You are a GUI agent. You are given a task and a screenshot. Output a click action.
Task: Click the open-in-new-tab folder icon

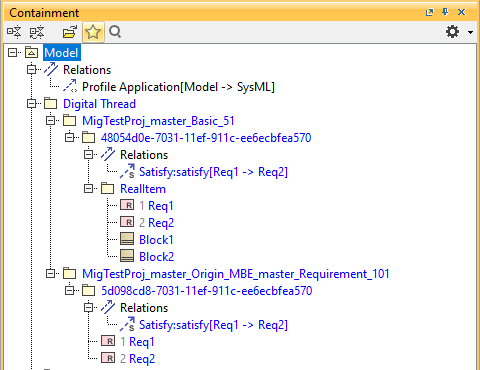click(70, 32)
